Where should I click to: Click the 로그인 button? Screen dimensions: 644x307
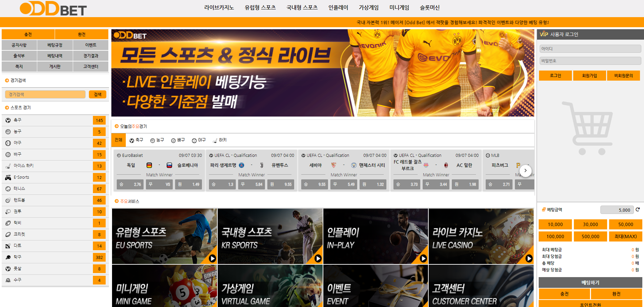555,76
